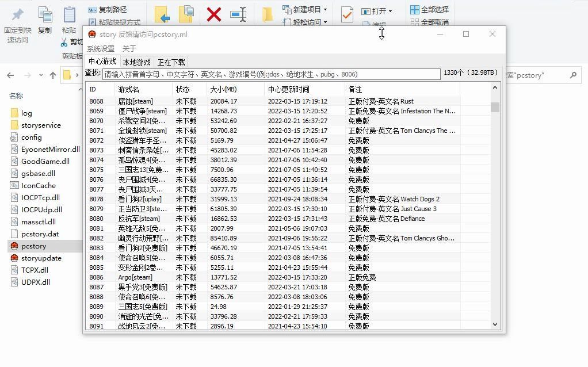The height and width of the screenshot is (367, 588).
Task: Select game row 8071 全境封锁[steam]
Action: click(x=288, y=131)
